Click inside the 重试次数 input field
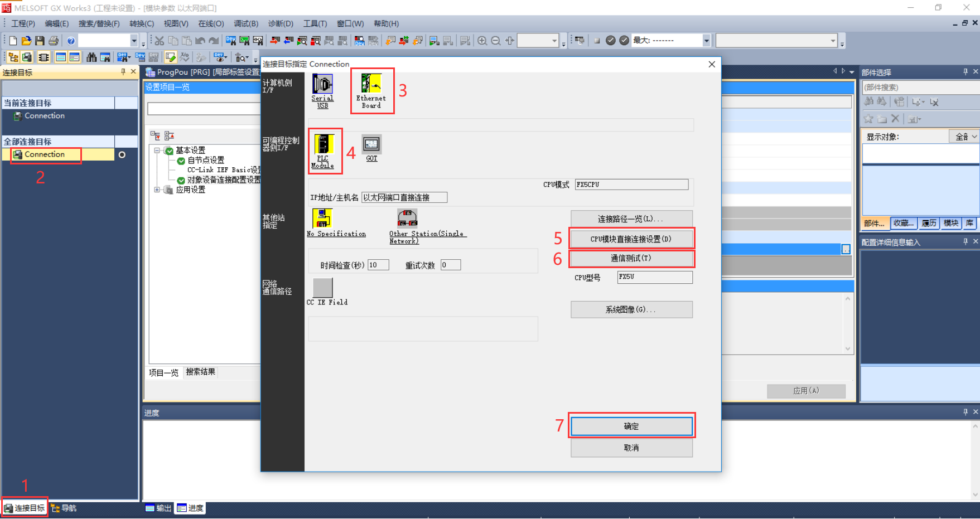The height and width of the screenshot is (519, 980). [451, 264]
